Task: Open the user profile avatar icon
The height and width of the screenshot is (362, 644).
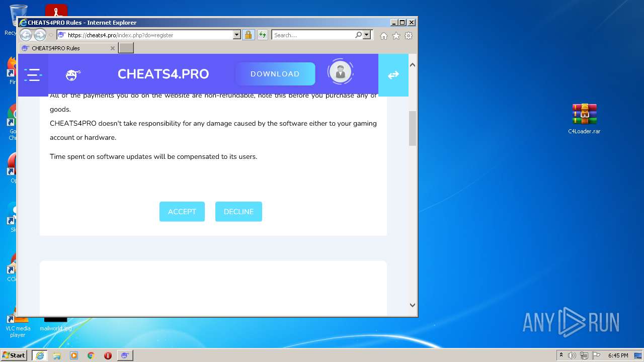Action: point(340,72)
